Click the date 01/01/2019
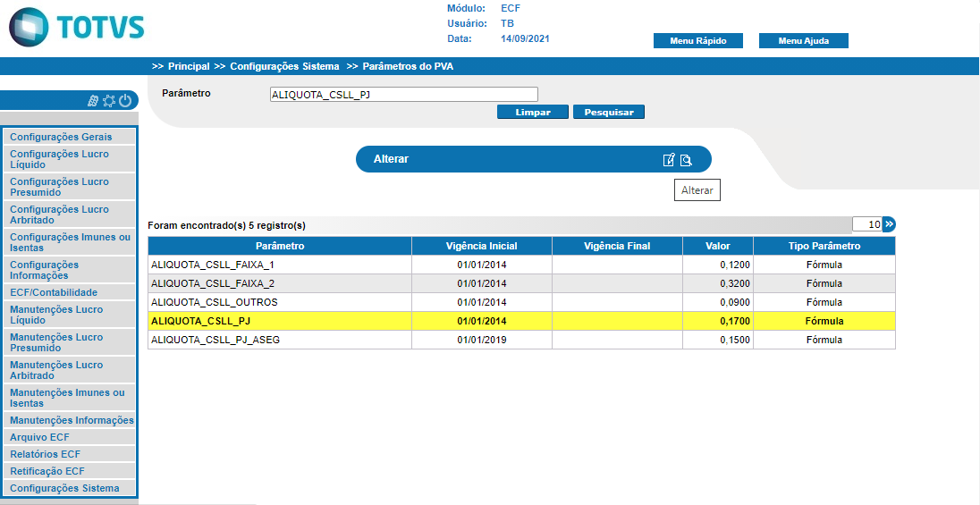The width and height of the screenshot is (980, 505). (481, 340)
